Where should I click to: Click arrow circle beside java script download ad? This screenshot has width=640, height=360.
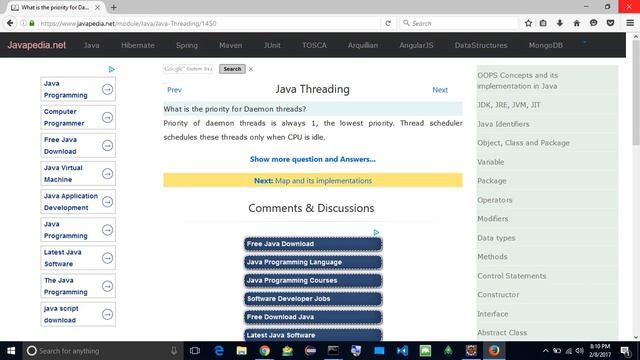tap(107, 314)
